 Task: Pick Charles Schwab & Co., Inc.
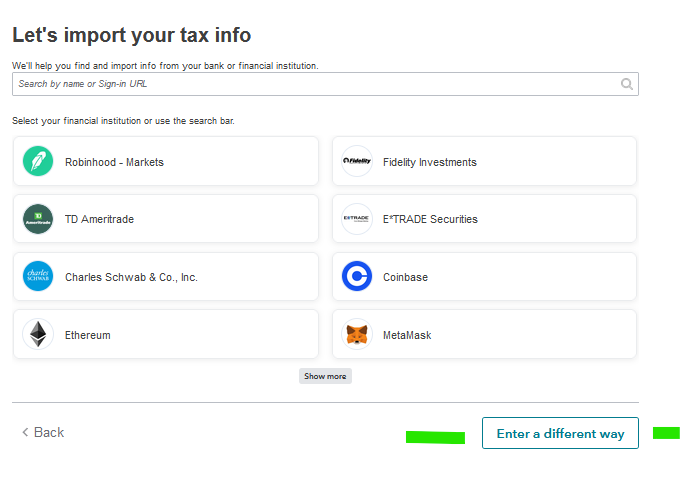point(166,277)
